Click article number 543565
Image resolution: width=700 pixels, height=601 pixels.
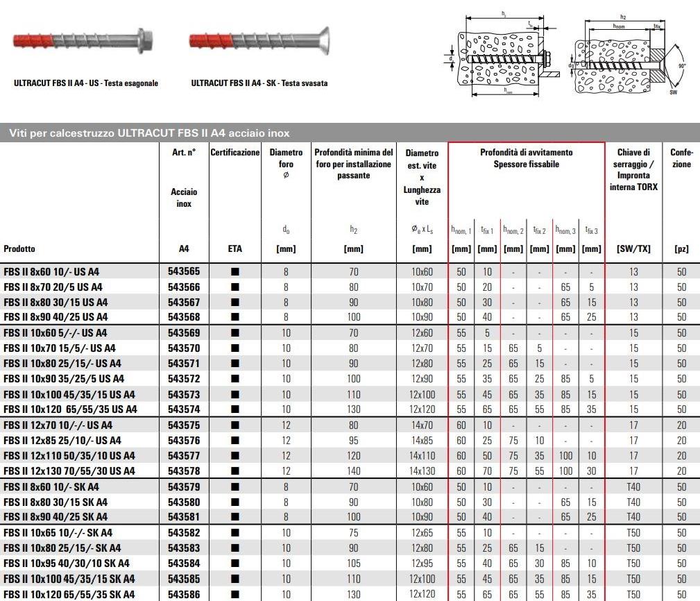pyautogui.click(x=184, y=272)
